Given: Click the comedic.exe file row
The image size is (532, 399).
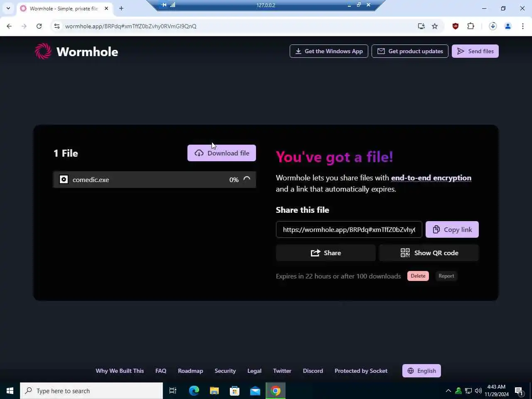Looking at the screenshot, I should pos(155,180).
